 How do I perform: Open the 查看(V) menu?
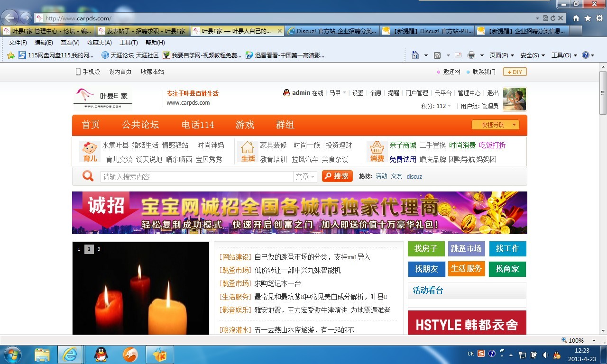click(x=70, y=43)
